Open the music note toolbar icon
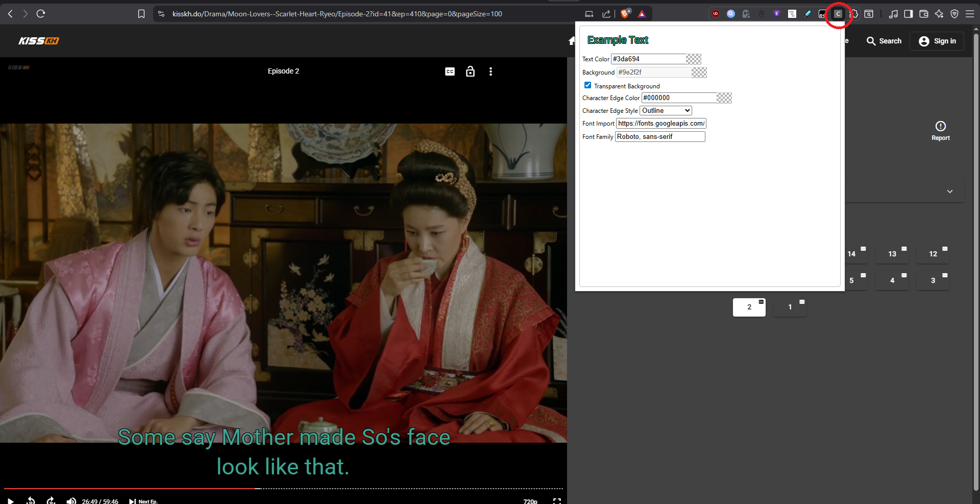The image size is (980, 504). [893, 14]
